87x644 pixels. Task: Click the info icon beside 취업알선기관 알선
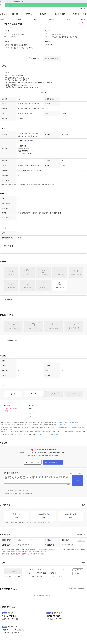click(49, 514)
